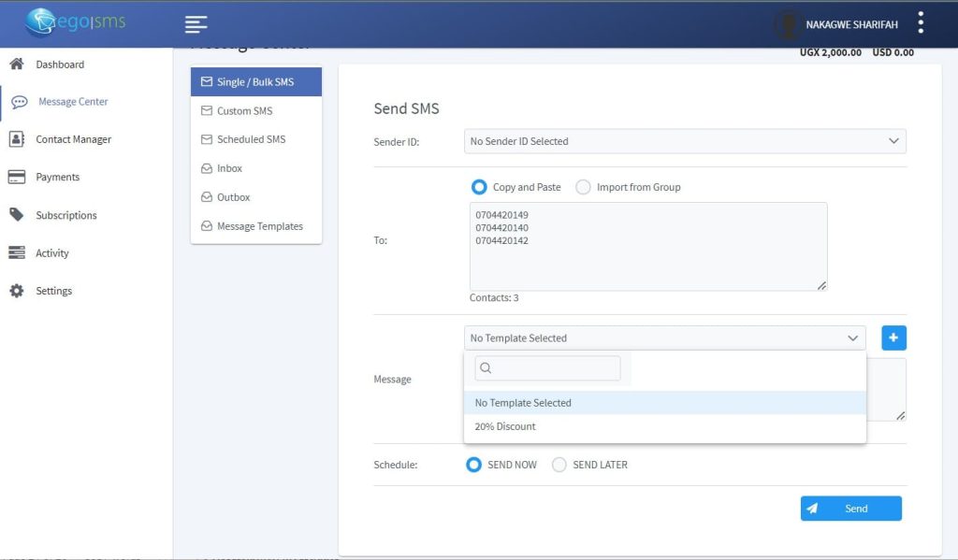Click the Settings gear icon
This screenshot has width=958, height=560.
click(x=16, y=291)
